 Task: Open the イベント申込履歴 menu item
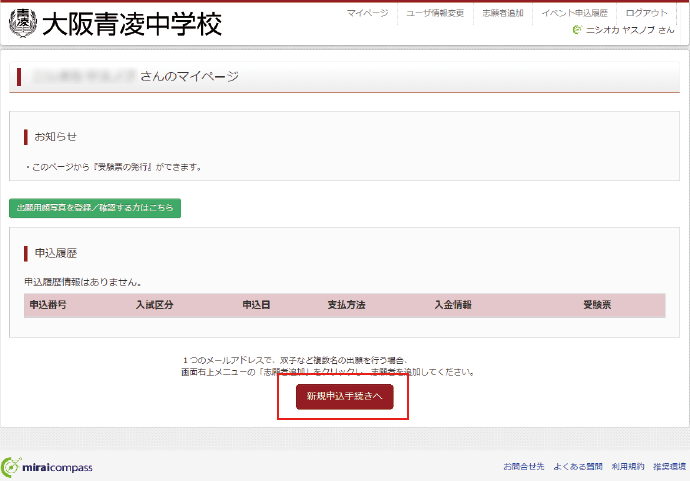574,13
